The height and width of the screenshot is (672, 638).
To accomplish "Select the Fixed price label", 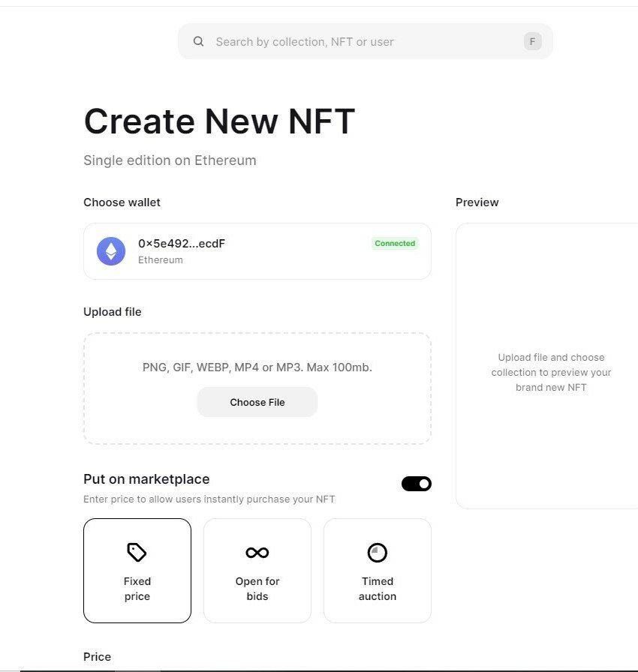I will tap(137, 589).
